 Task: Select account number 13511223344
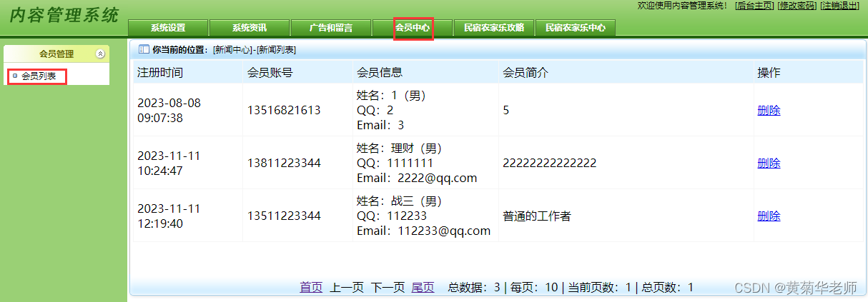point(284,216)
